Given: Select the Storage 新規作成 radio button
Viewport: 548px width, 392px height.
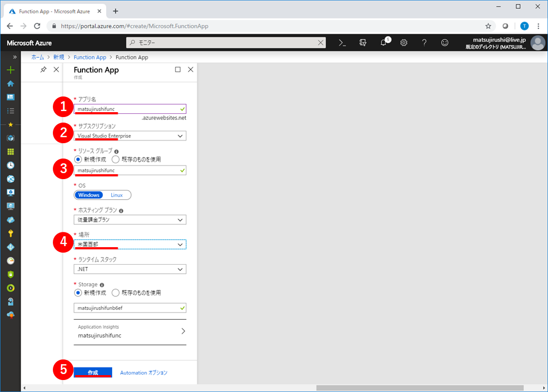Looking at the screenshot, I should point(78,293).
